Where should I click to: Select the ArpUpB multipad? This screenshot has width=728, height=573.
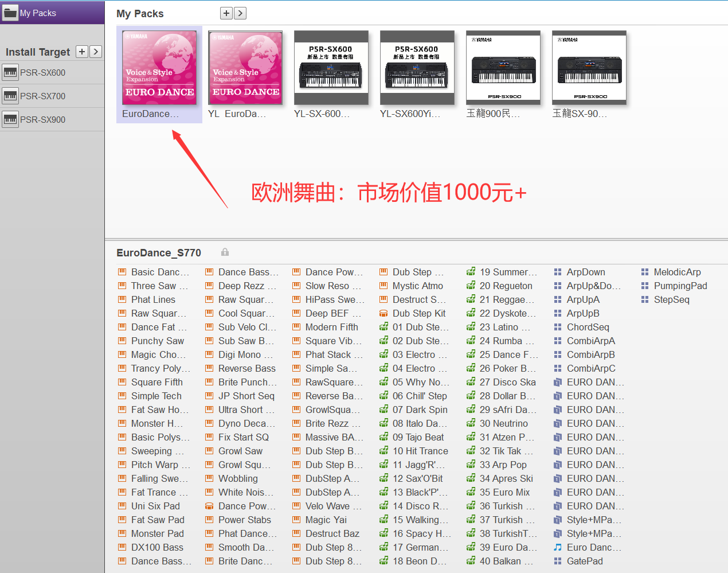click(583, 313)
